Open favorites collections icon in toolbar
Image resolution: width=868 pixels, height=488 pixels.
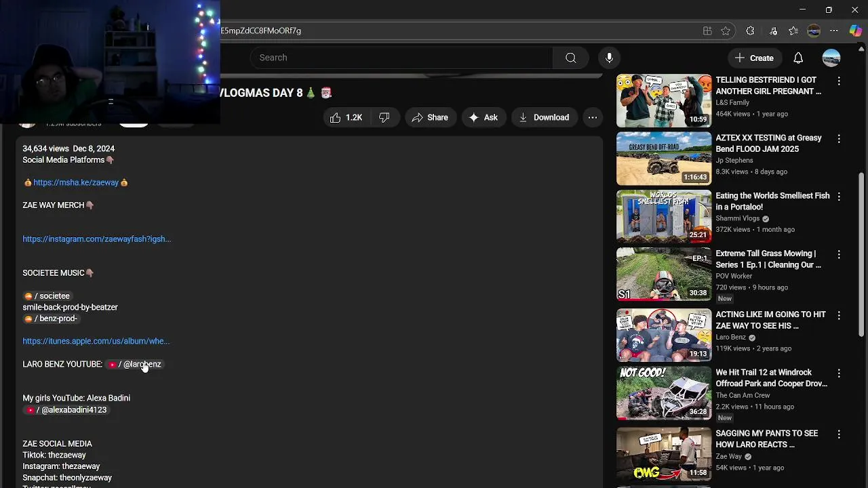point(793,30)
